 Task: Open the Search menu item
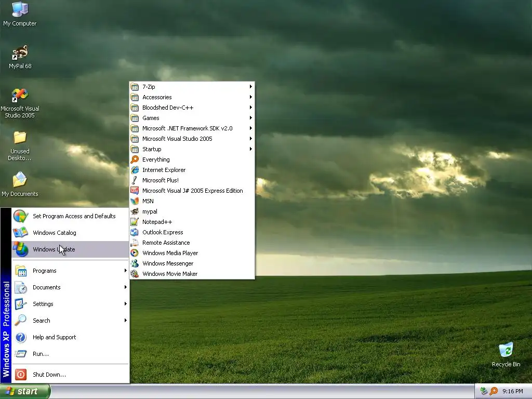coord(70,321)
